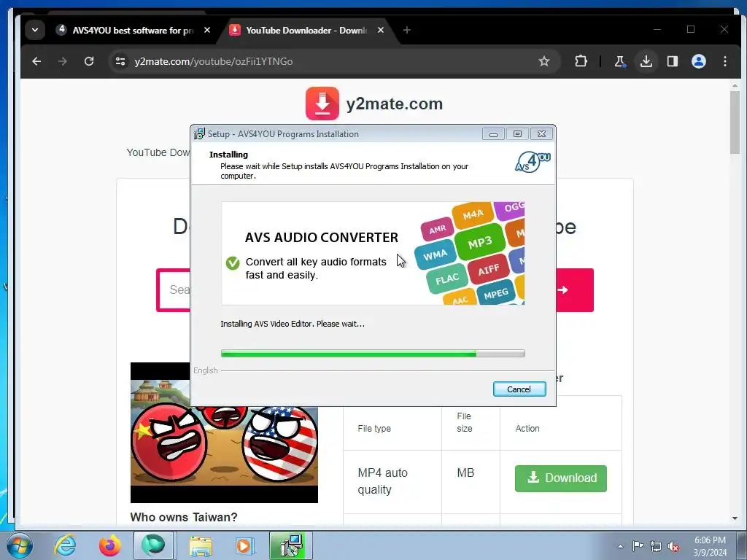Close the AVS4YOU browser tab

[206, 30]
